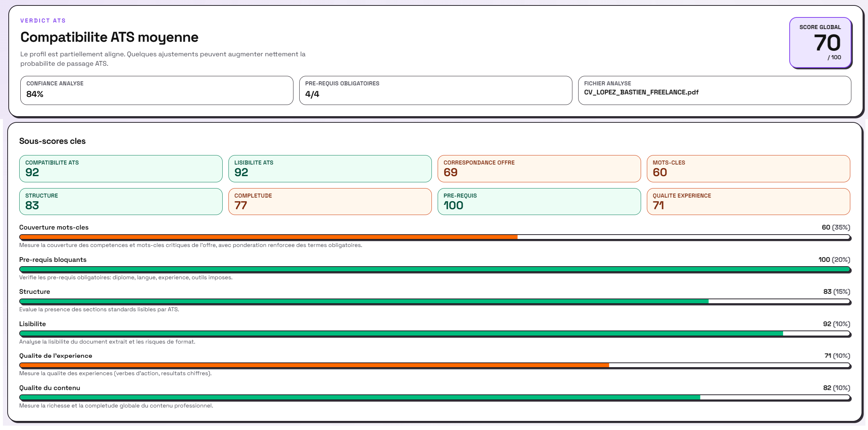Click the description starting 'Le profil est partiellement'
This screenshot has height=430, width=868.
coord(163,59)
